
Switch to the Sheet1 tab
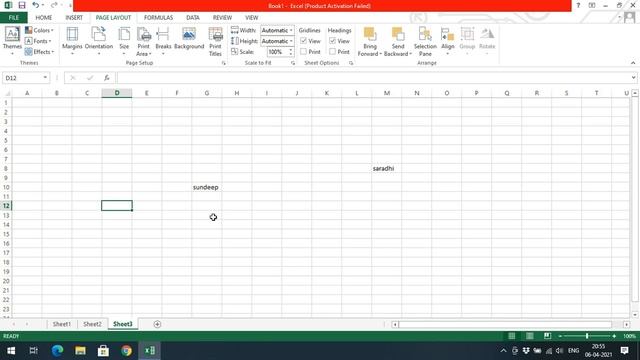click(x=62, y=324)
